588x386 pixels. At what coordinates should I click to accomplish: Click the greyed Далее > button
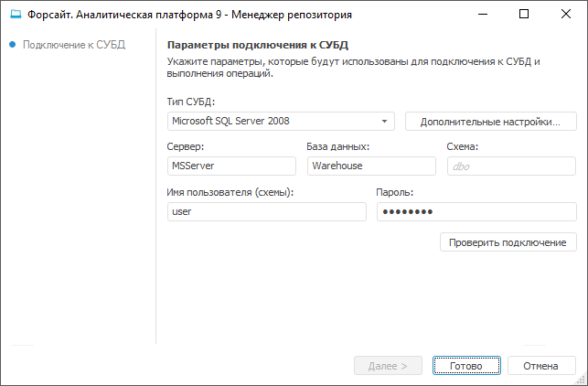point(388,366)
